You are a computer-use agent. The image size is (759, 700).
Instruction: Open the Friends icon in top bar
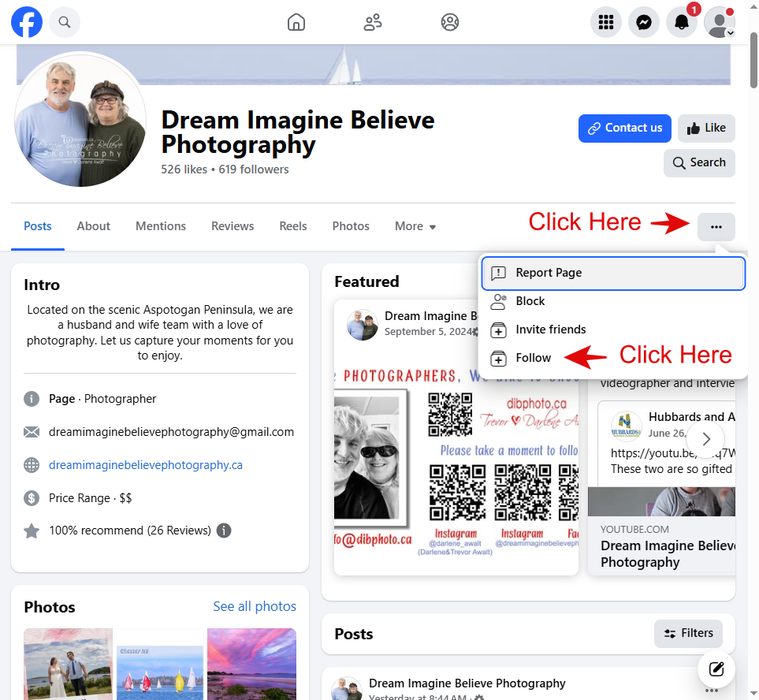pyautogui.click(x=373, y=22)
